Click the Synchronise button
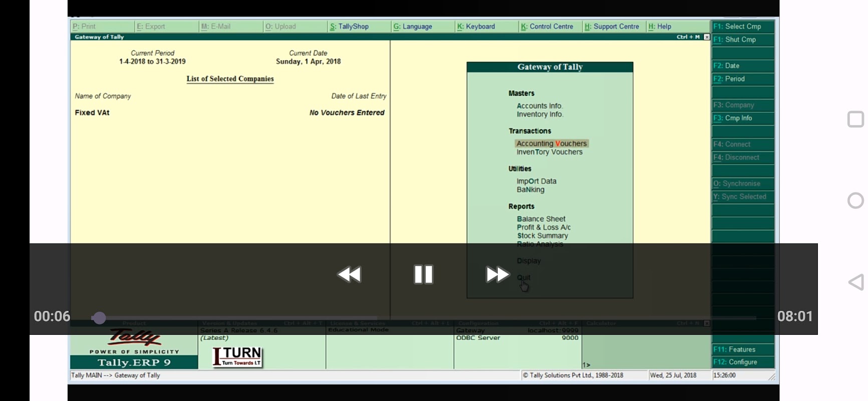 [743, 184]
